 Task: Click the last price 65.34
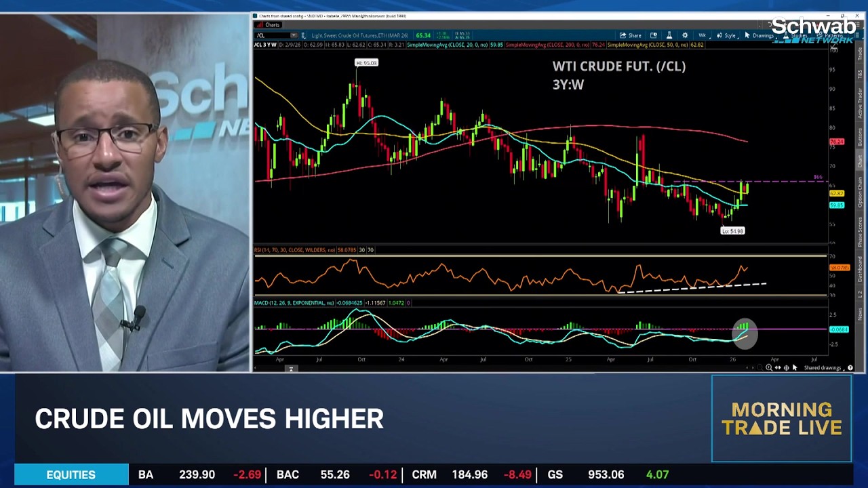(x=423, y=35)
